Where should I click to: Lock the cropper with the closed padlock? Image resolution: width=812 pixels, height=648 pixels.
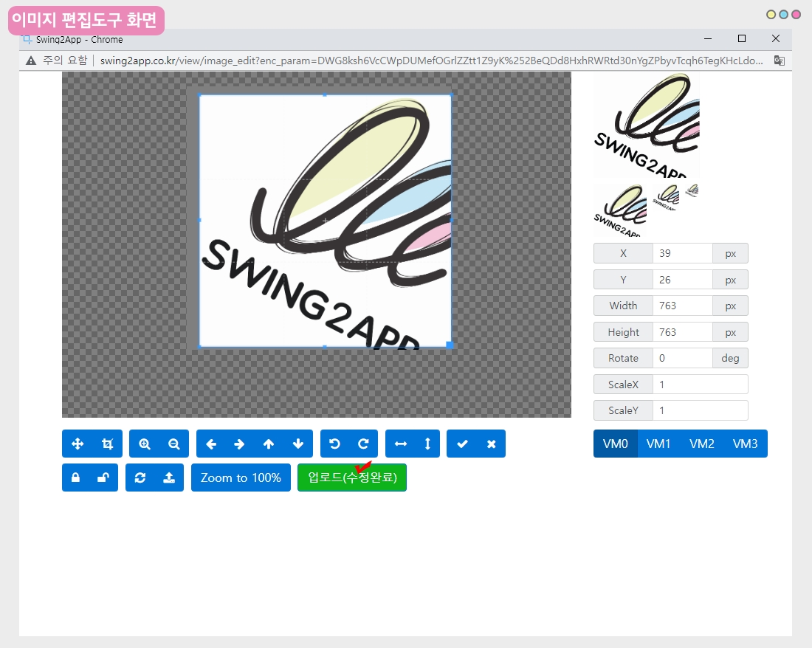(75, 478)
